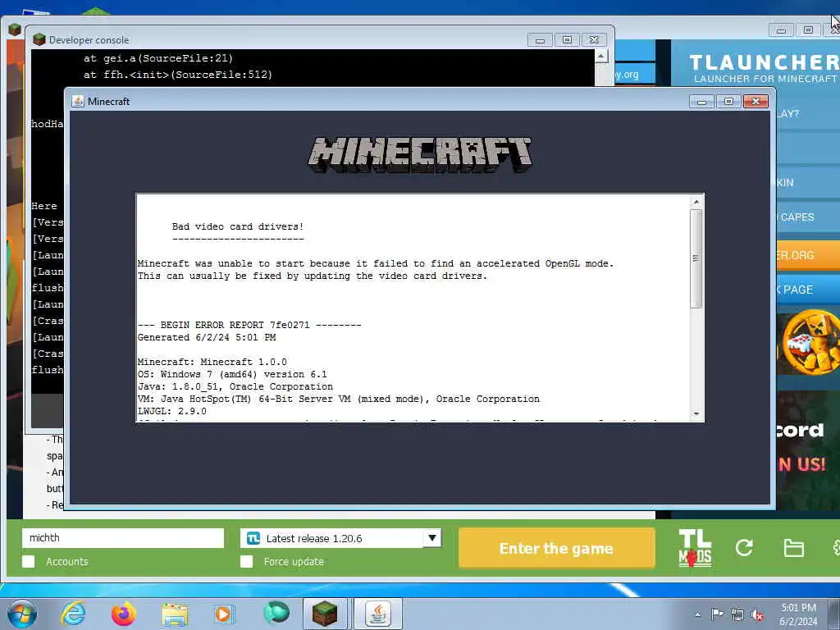Viewport: 840px width, 630px height.
Task: Click the Java icon in Minecraft title bar
Action: point(78,101)
